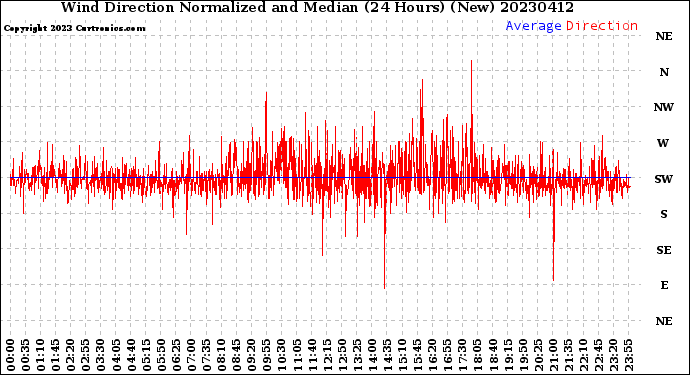Screen dimensions: 690x375
Task: Click the 20:25 time axis label
Action: [x=538, y=355]
